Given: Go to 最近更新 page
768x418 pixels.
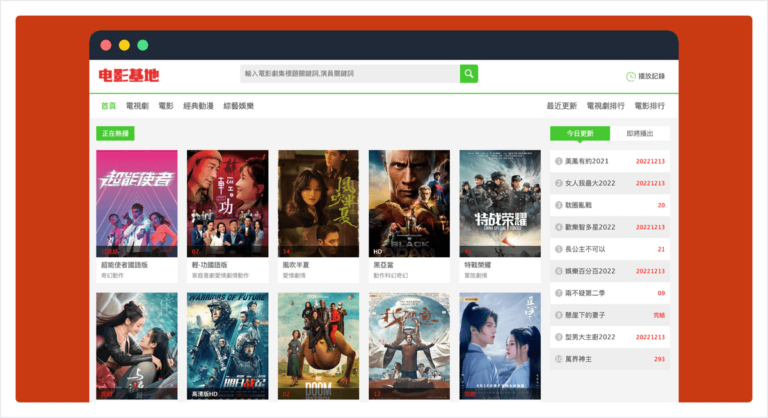Looking at the screenshot, I should [561, 106].
